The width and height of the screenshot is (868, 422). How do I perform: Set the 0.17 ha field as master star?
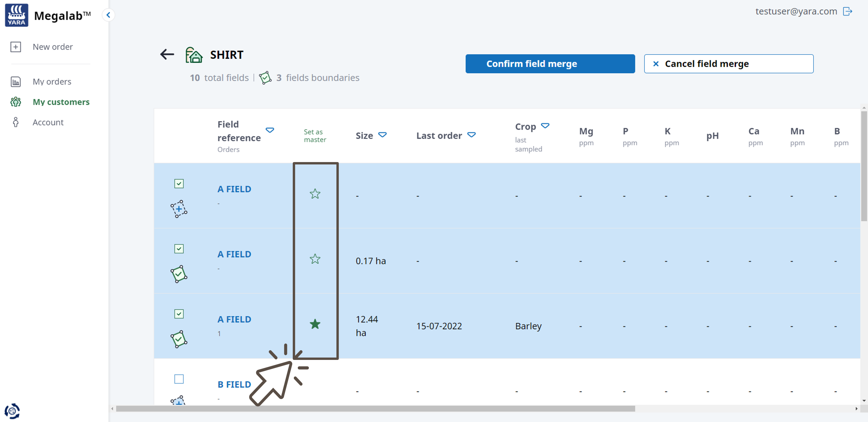click(x=315, y=259)
